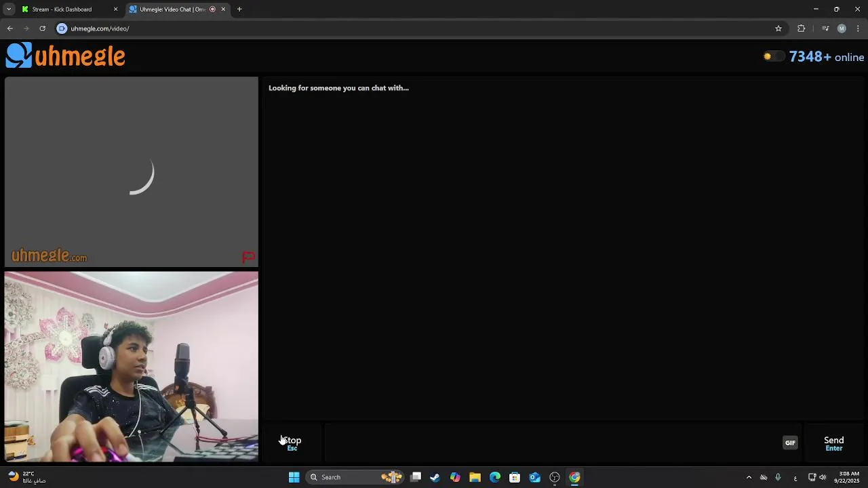Click the taskbar Search box
This screenshot has width=868, height=488.
pyautogui.click(x=355, y=477)
